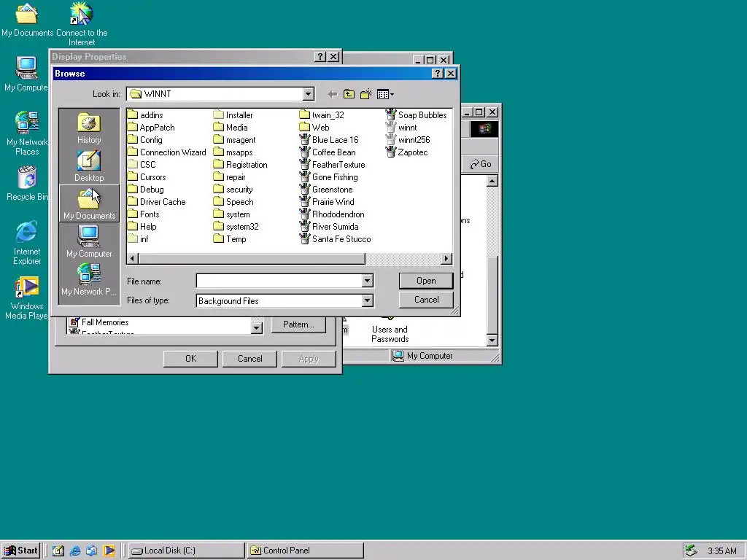Click file list scroll right arrow
This screenshot has height=560, width=747.
(x=446, y=259)
